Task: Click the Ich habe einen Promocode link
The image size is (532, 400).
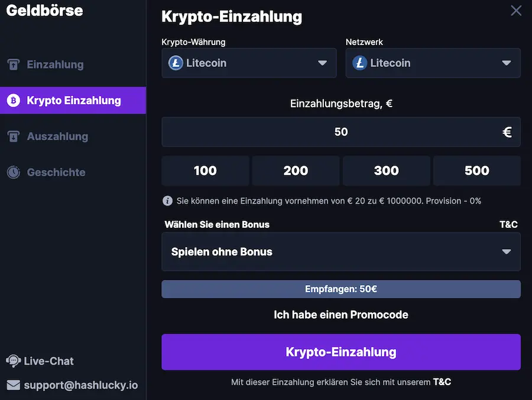Action: (341, 315)
